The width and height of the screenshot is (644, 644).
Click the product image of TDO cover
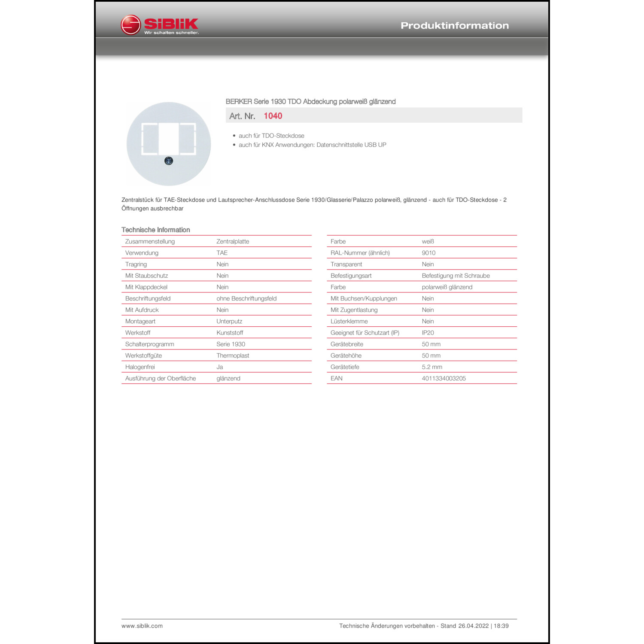pos(169,144)
